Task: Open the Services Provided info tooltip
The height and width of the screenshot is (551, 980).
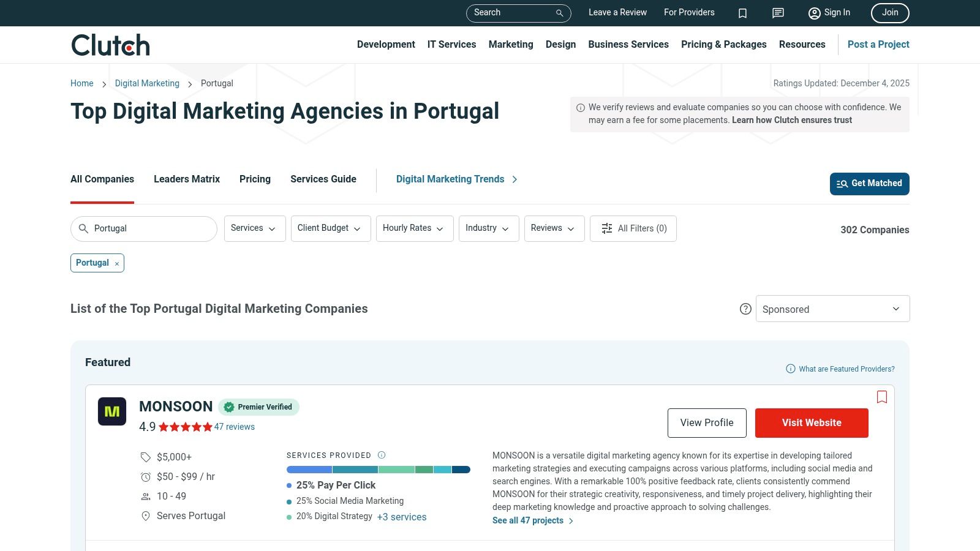Action: [381, 455]
